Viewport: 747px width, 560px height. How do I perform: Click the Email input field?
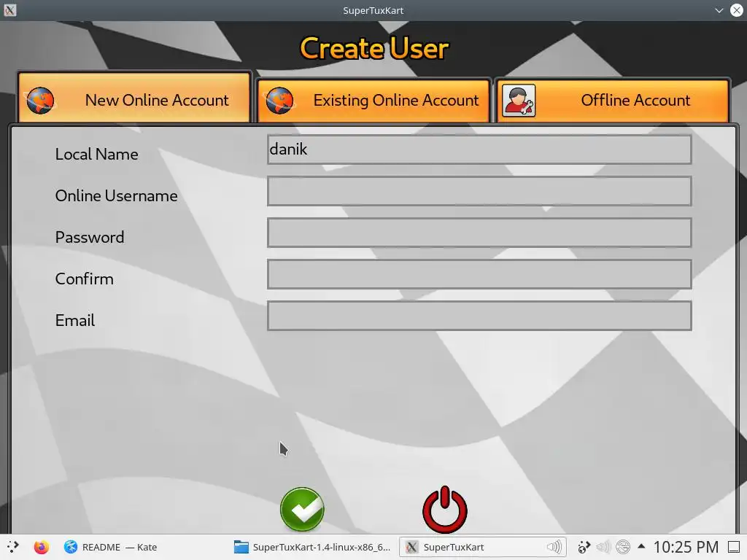coord(479,315)
